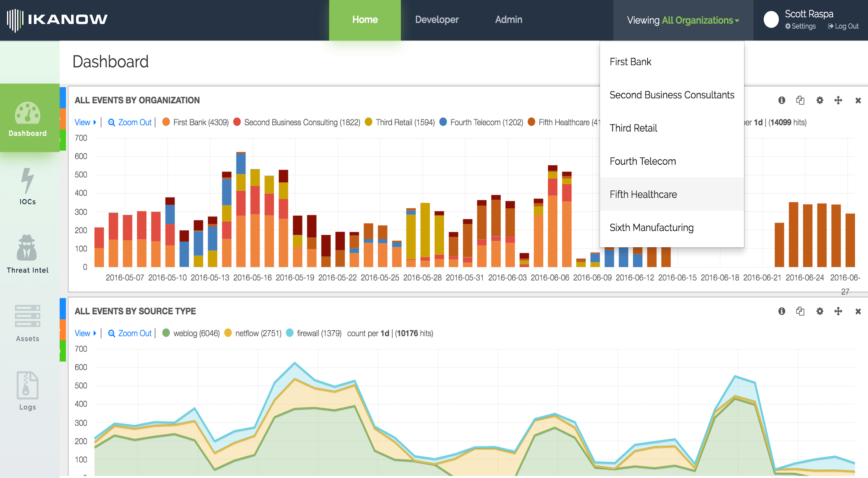Toggle First Bank series in legend

pyautogui.click(x=195, y=122)
